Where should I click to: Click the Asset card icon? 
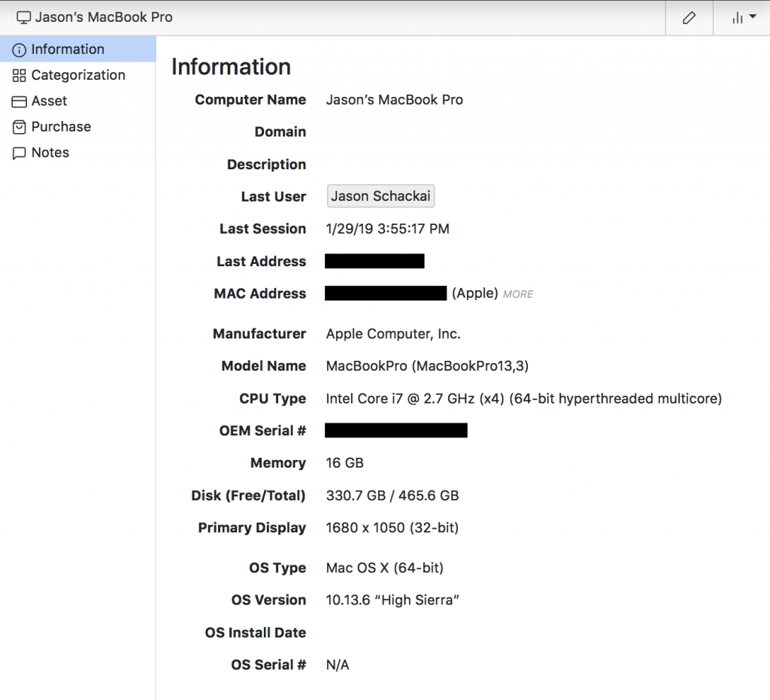19,102
